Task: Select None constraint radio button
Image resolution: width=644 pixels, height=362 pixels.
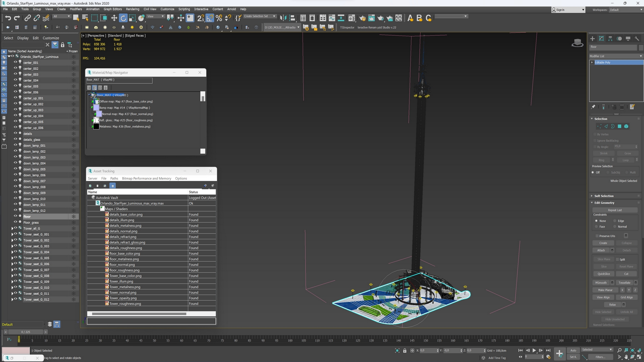Action: (596, 221)
